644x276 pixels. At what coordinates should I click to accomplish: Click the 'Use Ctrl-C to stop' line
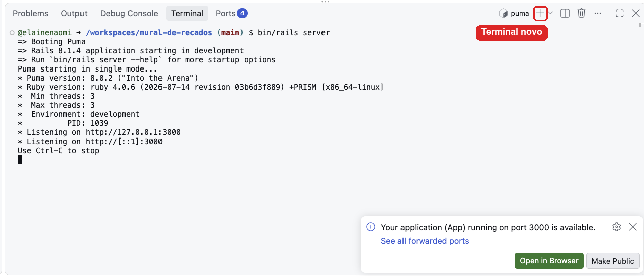(58, 151)
